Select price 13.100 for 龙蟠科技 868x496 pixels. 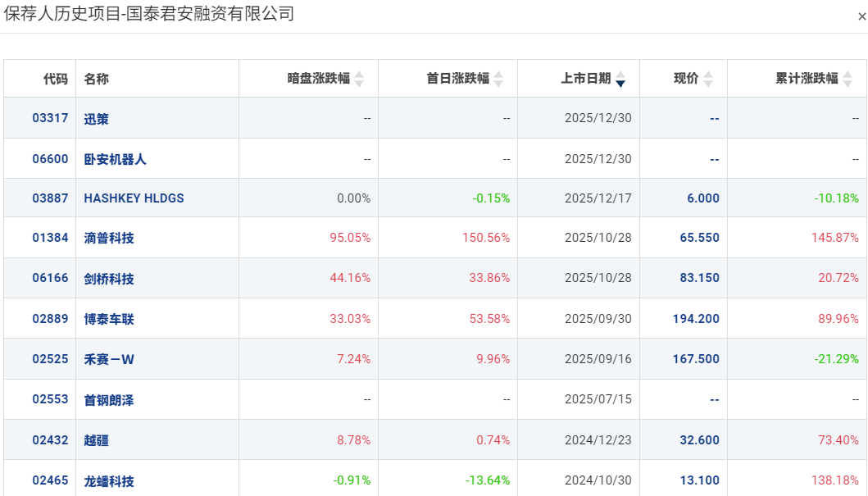coord(700,480)
